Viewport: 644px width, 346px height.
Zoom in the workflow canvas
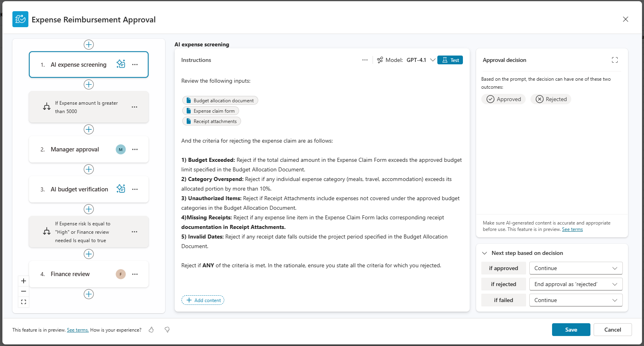[24, 281]
